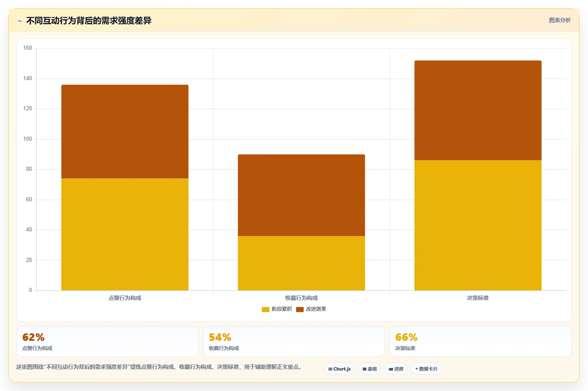This screenshot has width=588, height=391.
Task: Click the 160 y-axis value
Action: tap(28, 48)
